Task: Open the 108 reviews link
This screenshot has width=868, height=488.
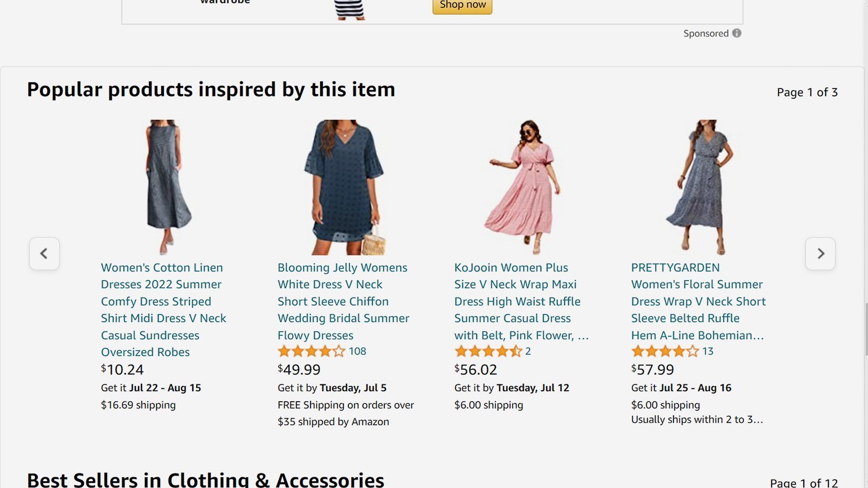Action: [x=357, y=352]
